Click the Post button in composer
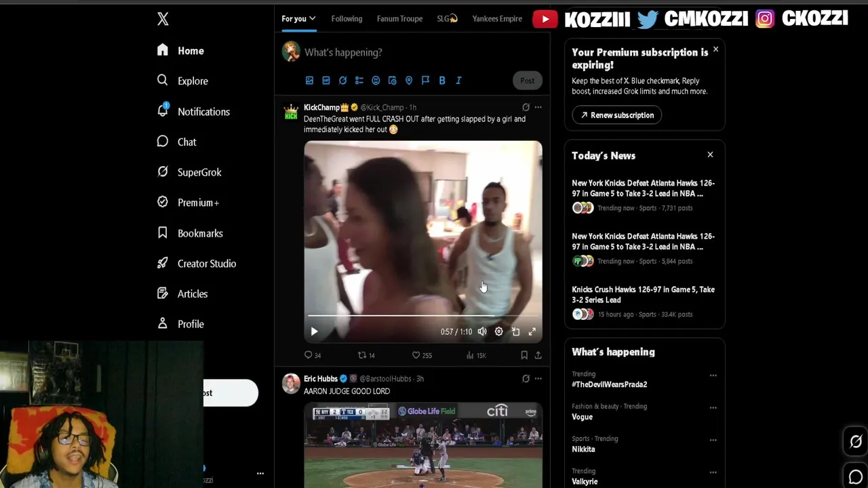 tap(527, 81)
